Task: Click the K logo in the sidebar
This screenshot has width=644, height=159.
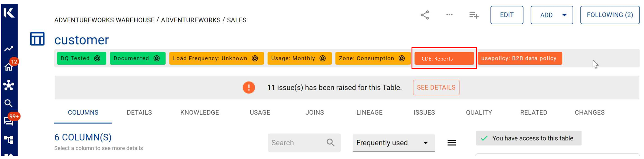Action: (9, 13)
